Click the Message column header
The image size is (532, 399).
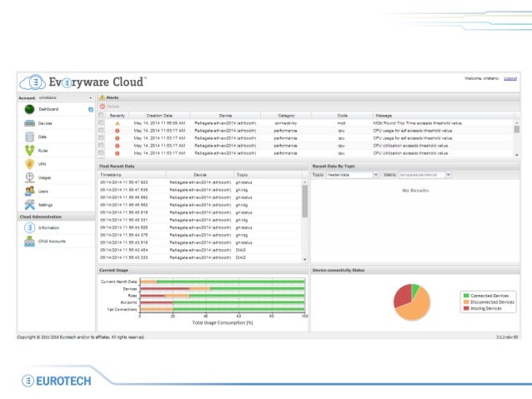pos(444,116)
